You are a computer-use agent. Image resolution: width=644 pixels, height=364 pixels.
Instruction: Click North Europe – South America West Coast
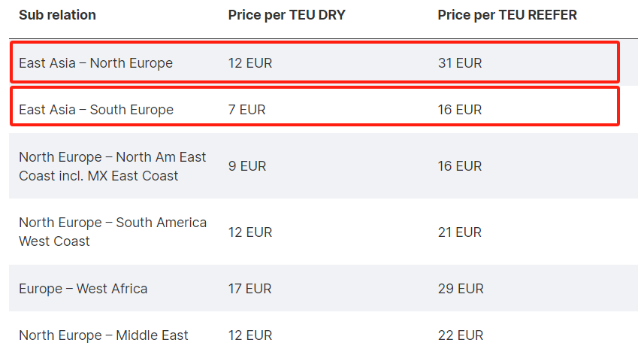(x=113, y=232)
